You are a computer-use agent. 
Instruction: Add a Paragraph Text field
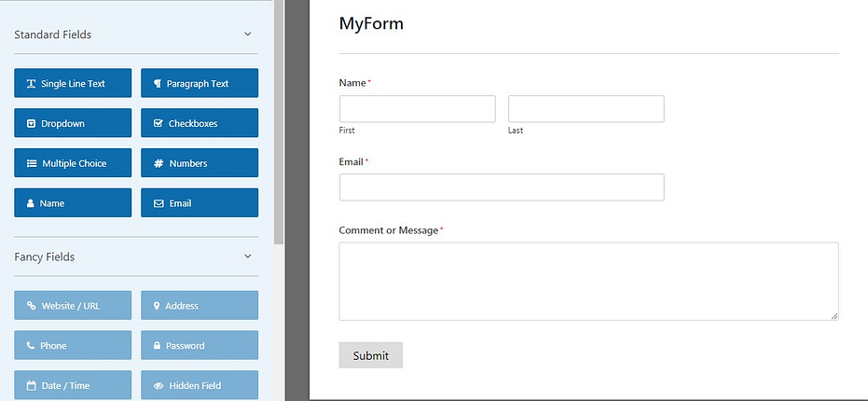click(x=200, y=83)
